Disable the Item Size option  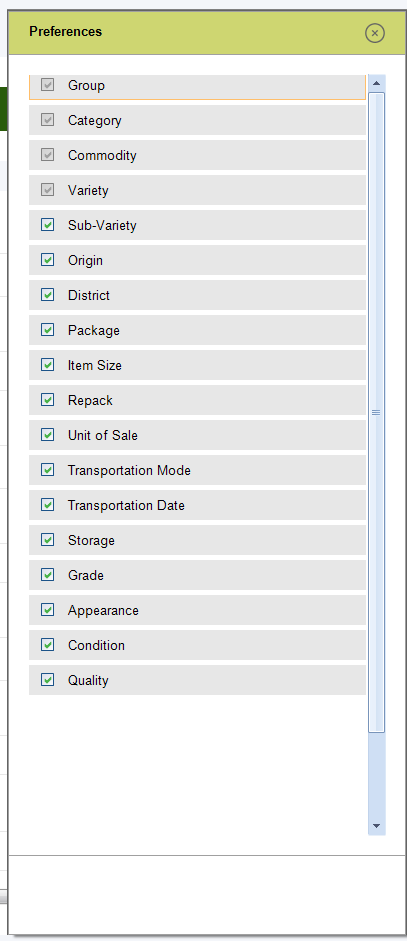point(47,364)
